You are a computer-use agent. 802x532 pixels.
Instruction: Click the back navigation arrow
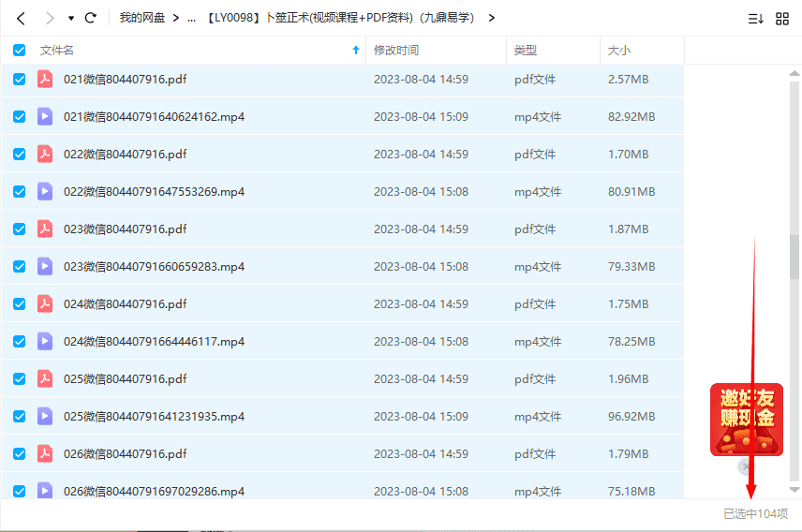[21, 18]
